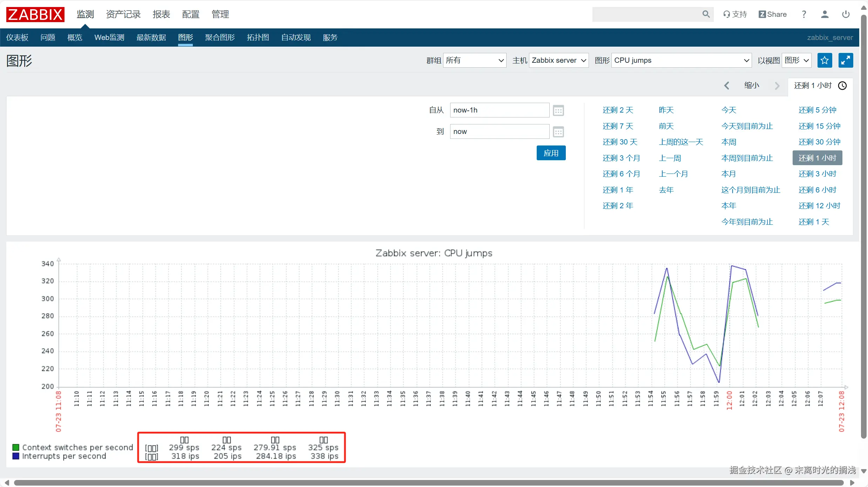Viewport: 868px width, 487px height.
Task: Click the now-1h 自从 input field
Action: click(499, 110)
